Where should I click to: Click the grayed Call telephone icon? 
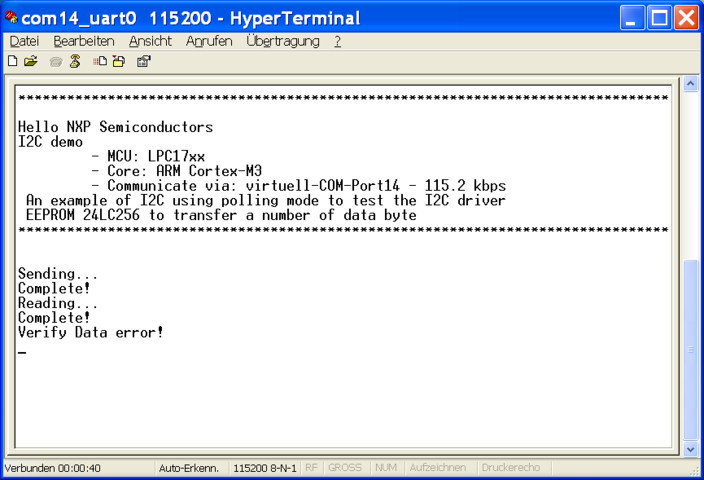(56, 62)
